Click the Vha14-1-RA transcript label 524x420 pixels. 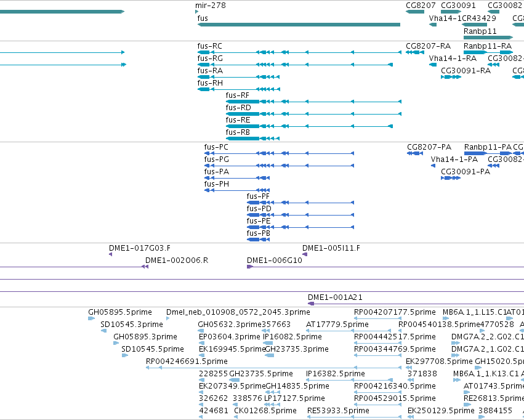pos(453,58)
